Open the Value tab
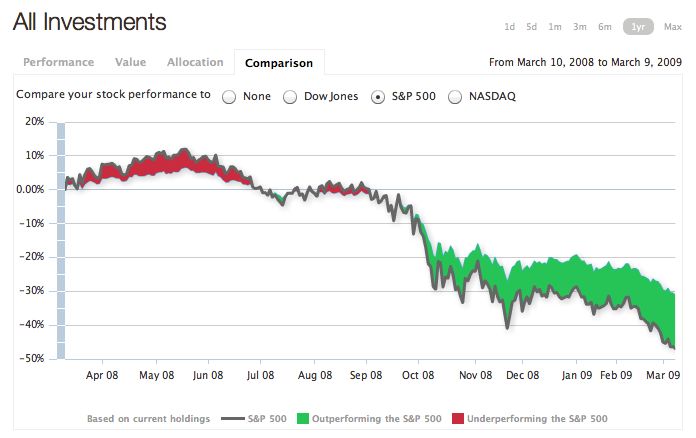 tap(131, 62)
